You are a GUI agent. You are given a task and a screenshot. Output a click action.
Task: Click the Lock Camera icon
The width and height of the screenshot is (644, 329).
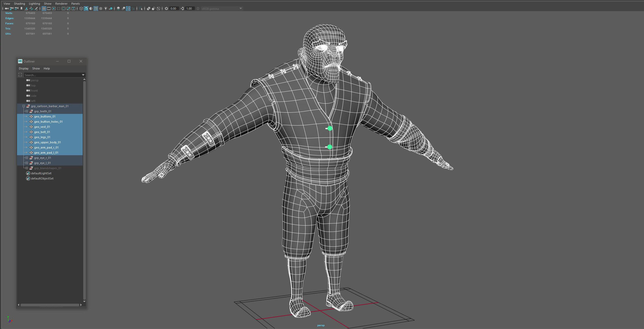coord(11,9)
